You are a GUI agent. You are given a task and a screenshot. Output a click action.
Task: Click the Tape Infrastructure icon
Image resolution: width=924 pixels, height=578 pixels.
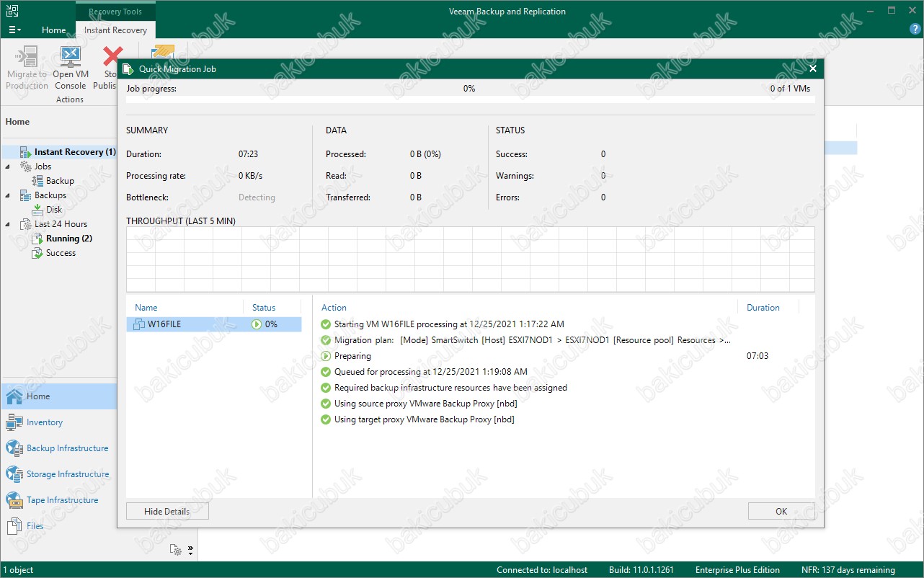tap(14, 500)
